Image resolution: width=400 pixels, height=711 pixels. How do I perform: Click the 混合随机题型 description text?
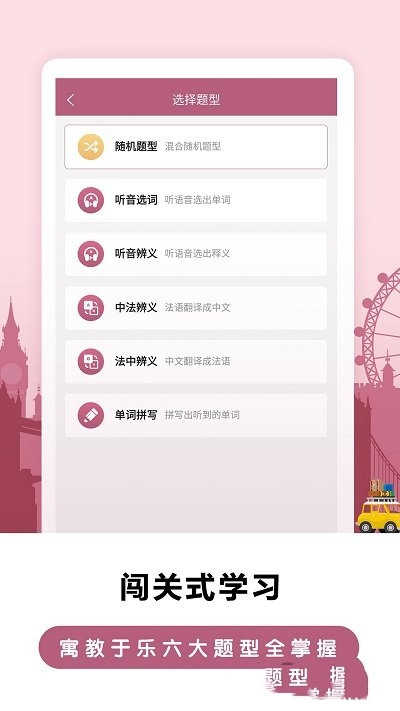(x=193, y=146)
